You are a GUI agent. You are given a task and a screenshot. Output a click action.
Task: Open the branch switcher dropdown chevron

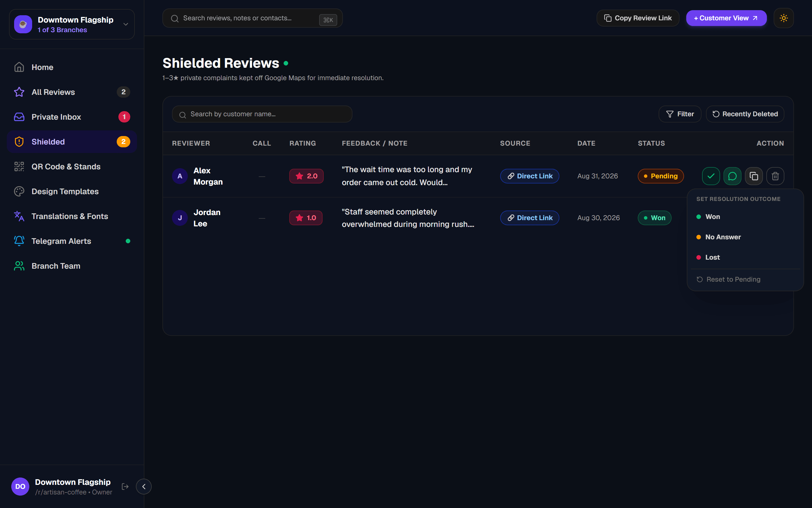pos(126,24)
